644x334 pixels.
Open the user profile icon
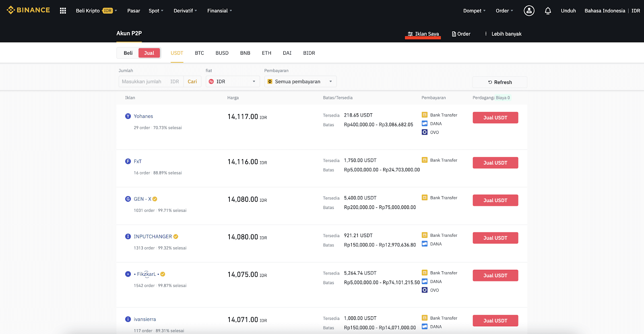pyautogui.click(x=529, y=11)
